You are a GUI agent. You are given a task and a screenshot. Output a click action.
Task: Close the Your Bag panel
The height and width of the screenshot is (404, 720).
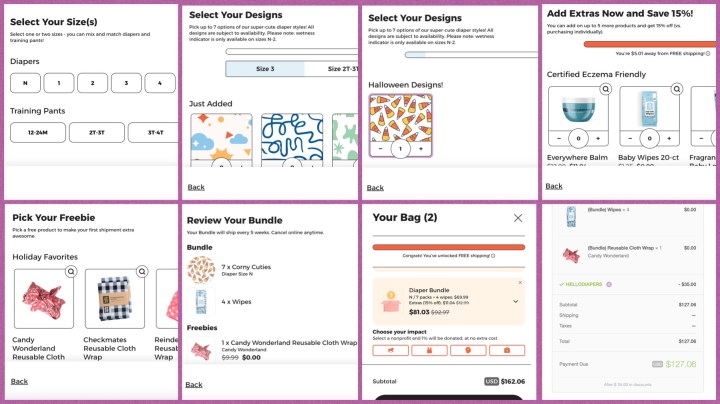click(518, 218)
